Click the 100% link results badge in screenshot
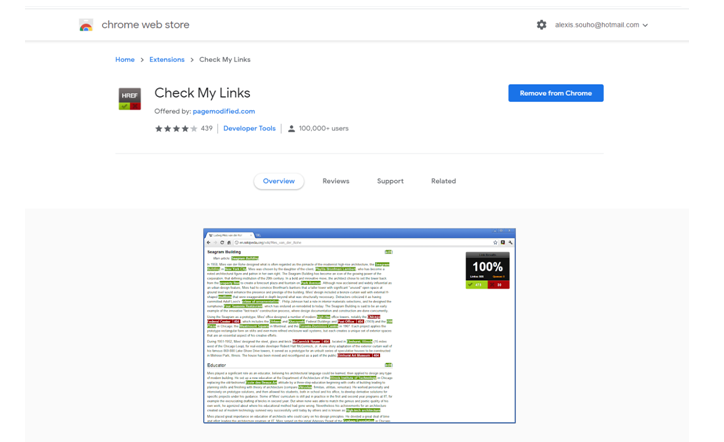Viewport: 724px width, 442px height. [488, 270]
